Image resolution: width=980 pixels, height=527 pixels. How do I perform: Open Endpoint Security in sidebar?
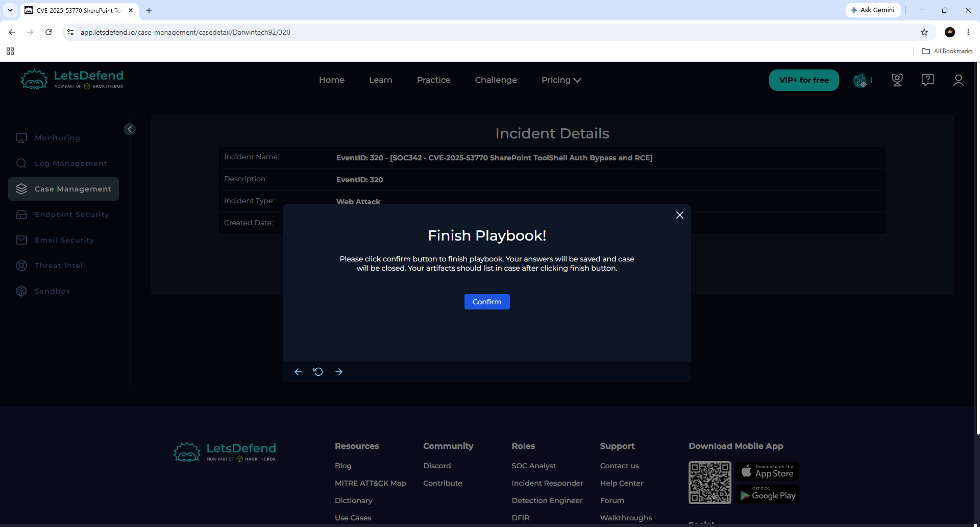(71, 214)
